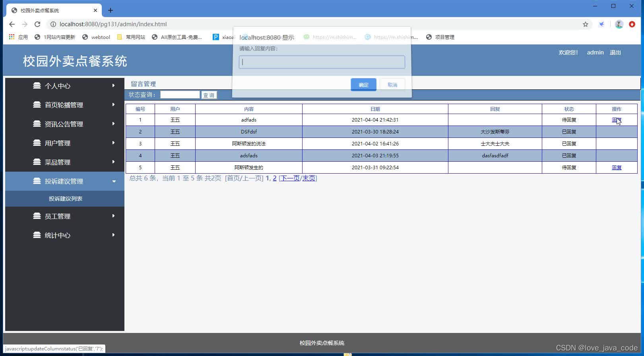Click the 退出 logout link
The width and height of the screenshot is (644, 356).
(x=615, y=52)
